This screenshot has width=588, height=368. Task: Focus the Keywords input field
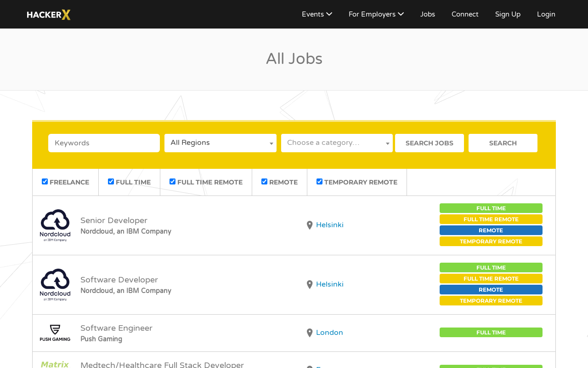coord(104,143)
